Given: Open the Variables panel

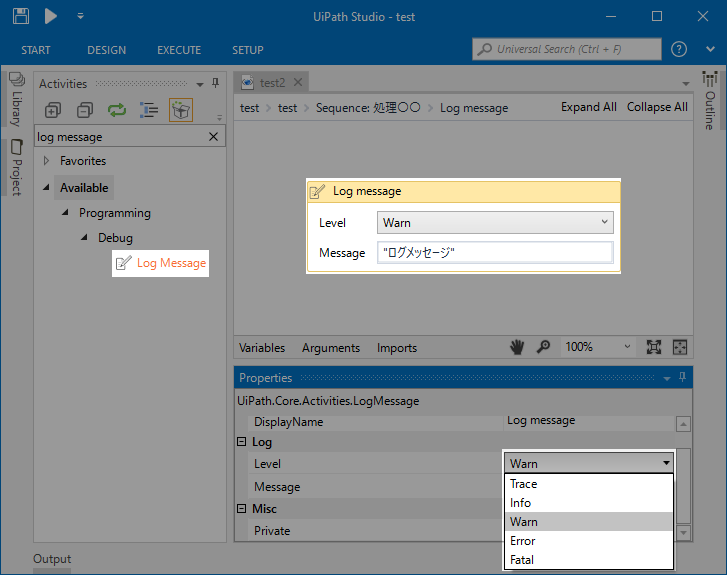Looking at the screenshot, I should [262, 348].
